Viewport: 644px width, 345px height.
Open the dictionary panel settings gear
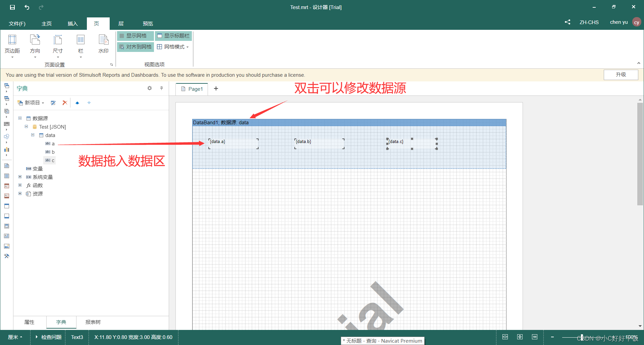tap(150, 88)
